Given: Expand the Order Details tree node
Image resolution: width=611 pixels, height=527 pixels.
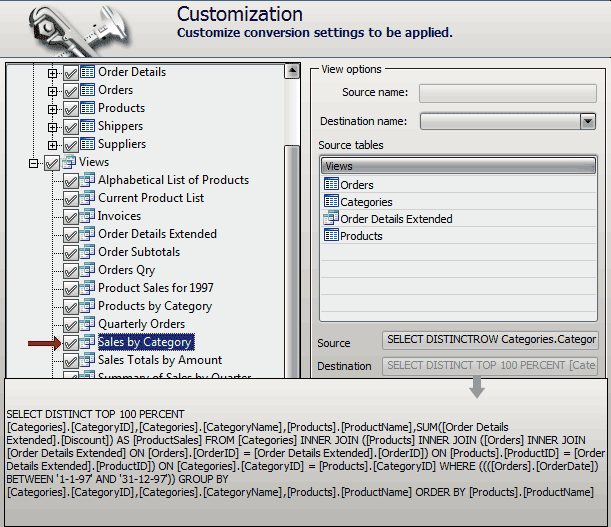Looking at the screenshot, I should pos(52,73).
